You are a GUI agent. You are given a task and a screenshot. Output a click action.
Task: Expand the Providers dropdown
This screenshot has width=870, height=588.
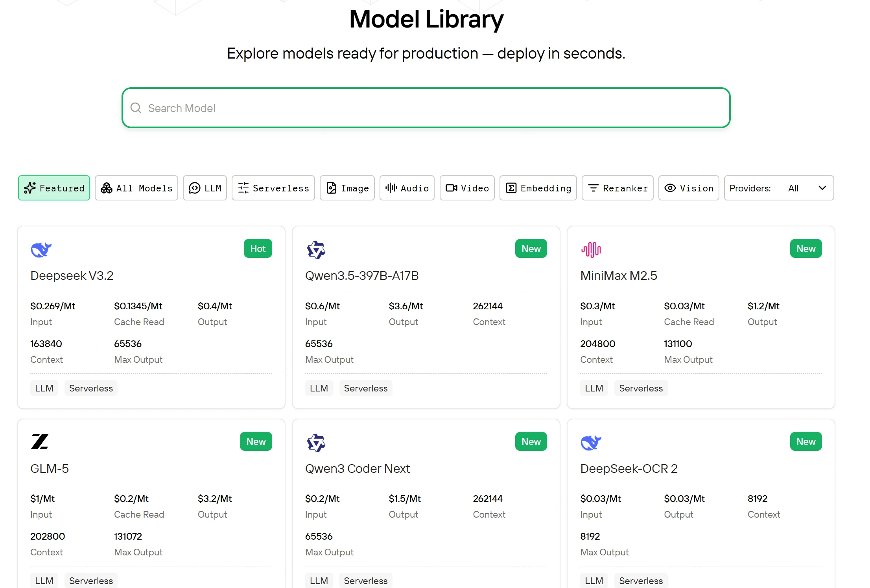point(779,188)
